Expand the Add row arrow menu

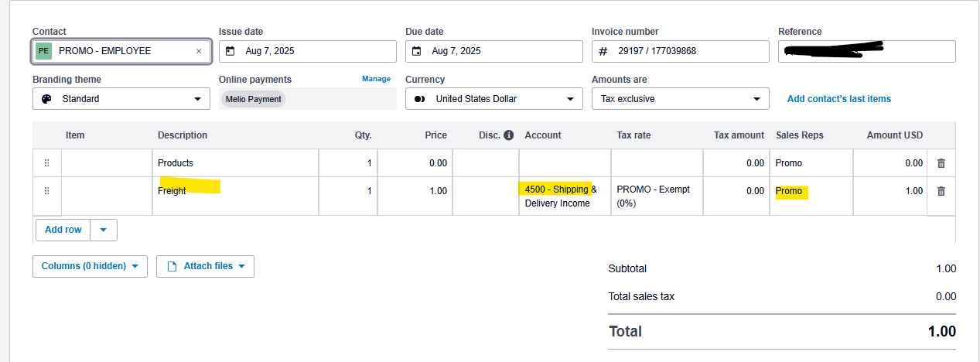[x=104, y=230]
